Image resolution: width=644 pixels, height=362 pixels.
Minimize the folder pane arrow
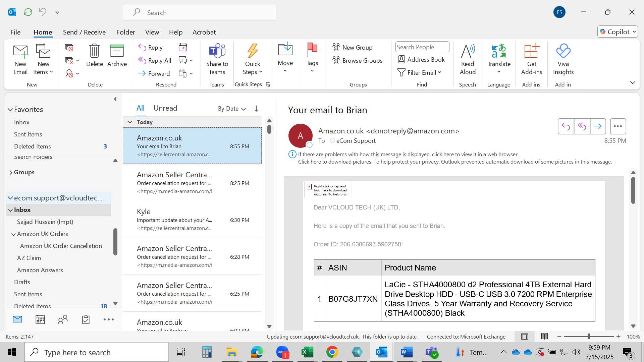[115, 99]
